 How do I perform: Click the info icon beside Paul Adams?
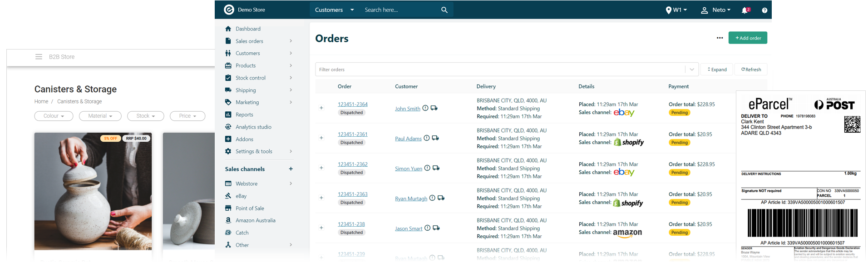[427, 138]
